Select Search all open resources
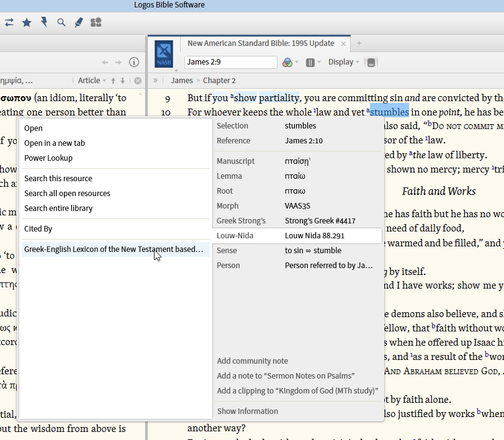Viewport: 504px width, 440px height. point(115,194)
